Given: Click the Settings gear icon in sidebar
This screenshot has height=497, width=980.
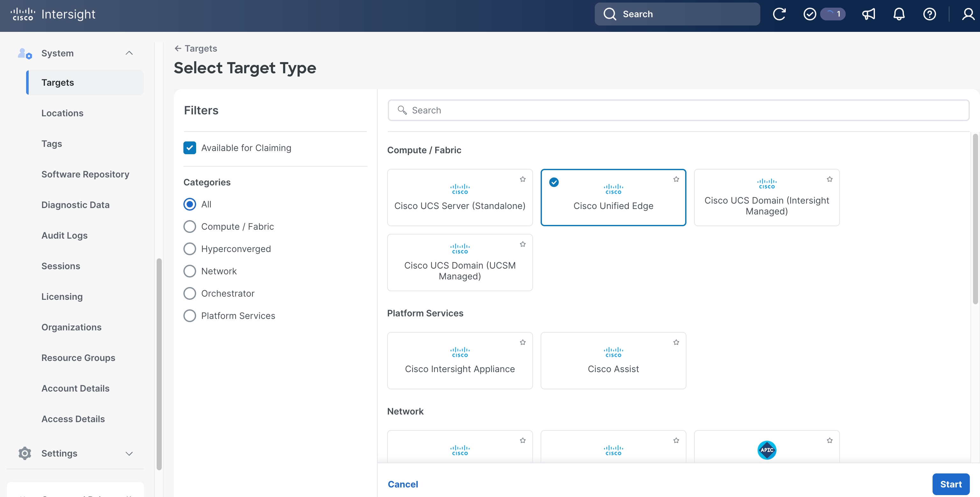Looking at the screenshot, I should 25,453.
